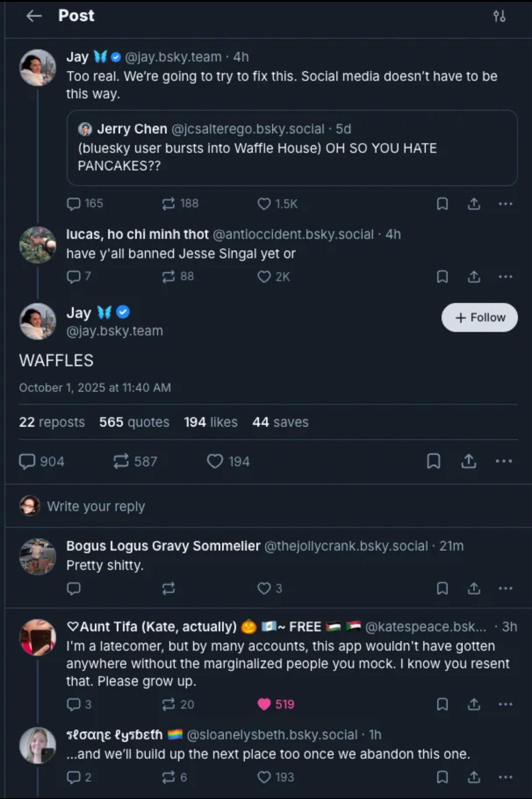This screenshot has height=799, width=532.
Task: Click reply icon on main WAFFLES post
Action: click(x=27, y=461)
